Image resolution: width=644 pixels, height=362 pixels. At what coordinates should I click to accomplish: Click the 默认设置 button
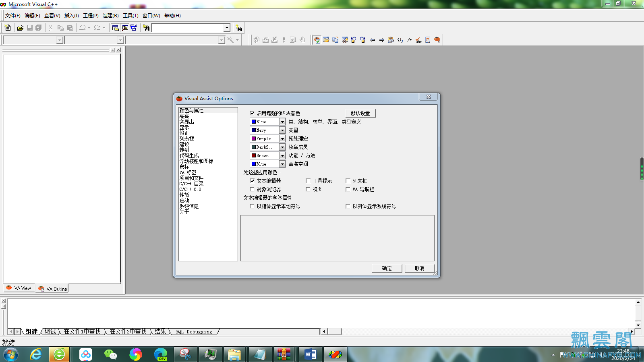360,113
